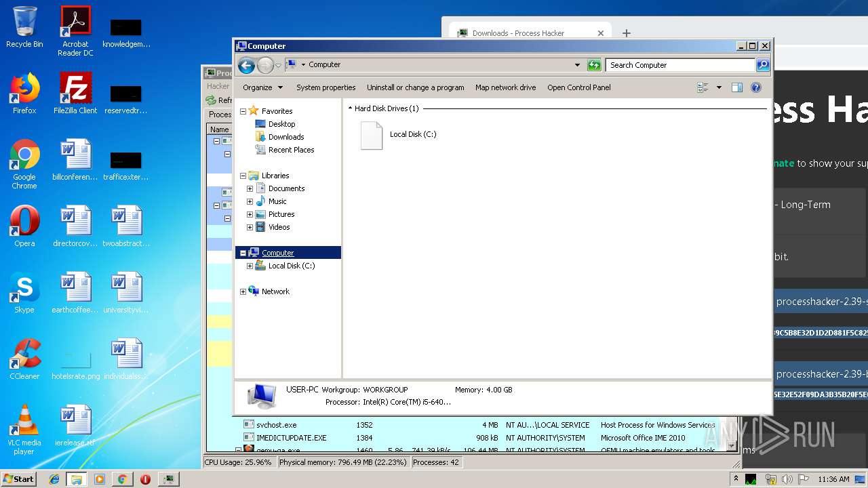Select Downloads under Favorites
Screen dimensions: 868x488
pos(286,137)
